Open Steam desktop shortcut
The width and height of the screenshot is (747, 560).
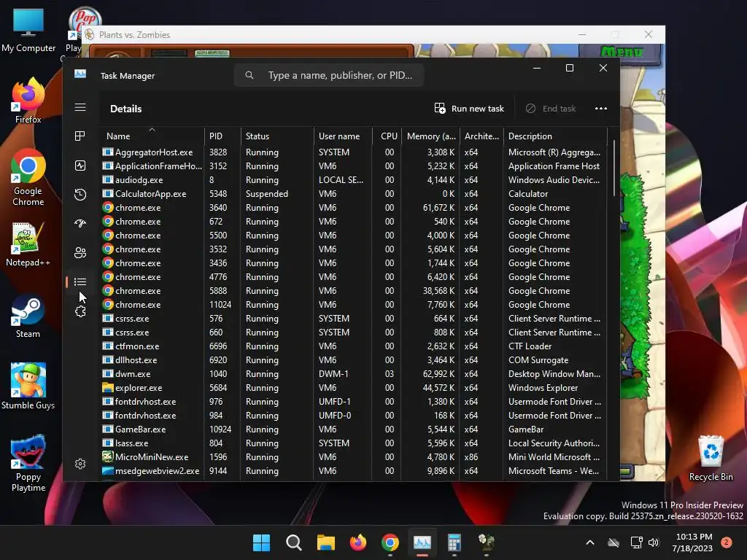coord(28,316)
